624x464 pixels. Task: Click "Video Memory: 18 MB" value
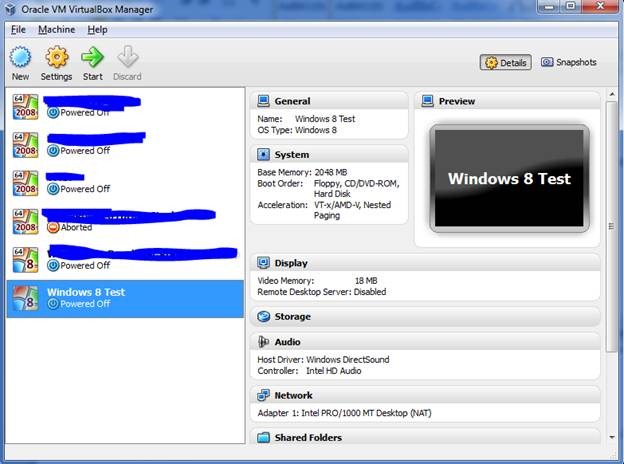366,281
